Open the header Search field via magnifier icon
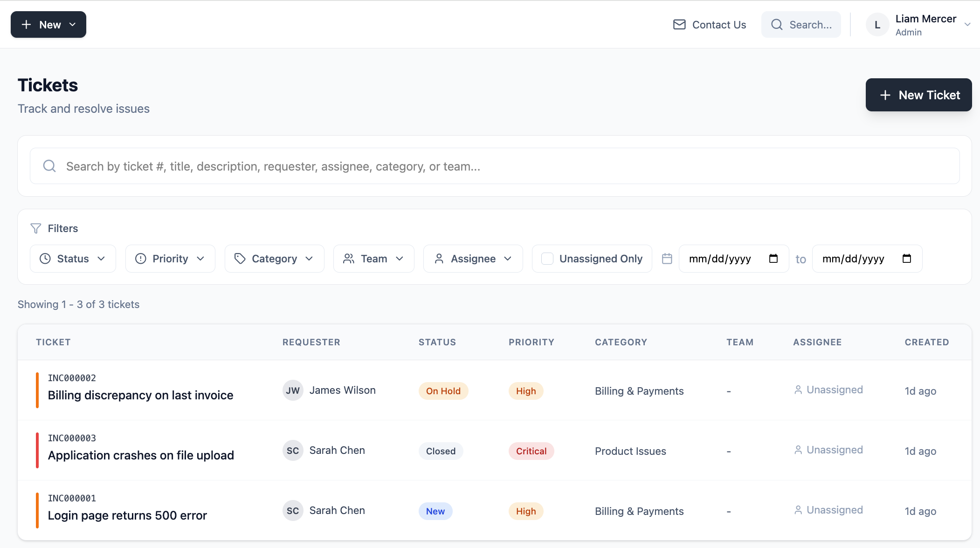The height and width of the screenshot is (548, 980). pos(777,24)
